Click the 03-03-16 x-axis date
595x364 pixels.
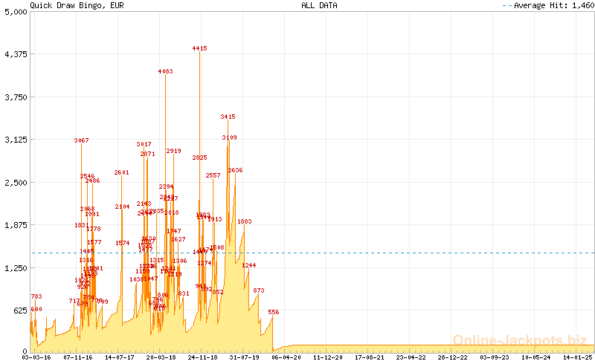(x=36, y=357)
